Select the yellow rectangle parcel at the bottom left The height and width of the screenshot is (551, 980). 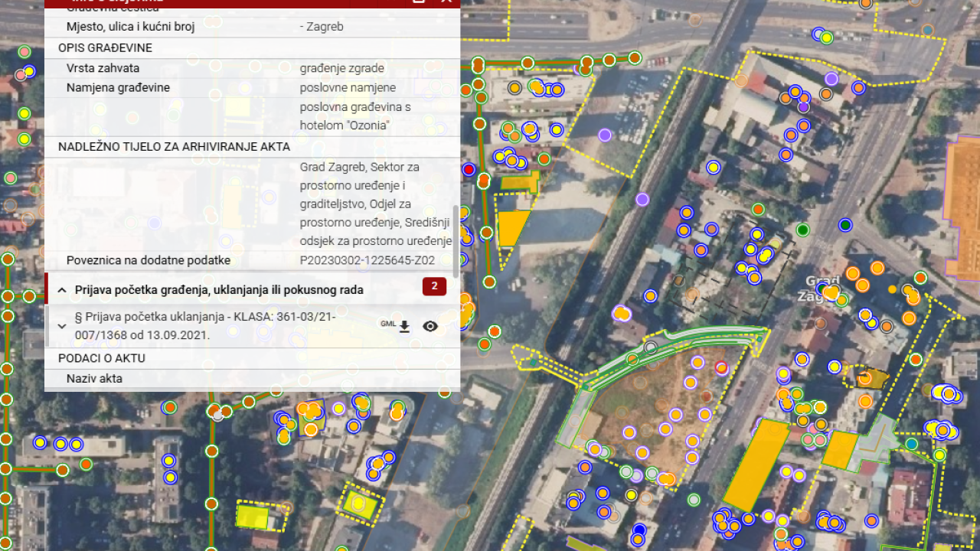point(253,517)
